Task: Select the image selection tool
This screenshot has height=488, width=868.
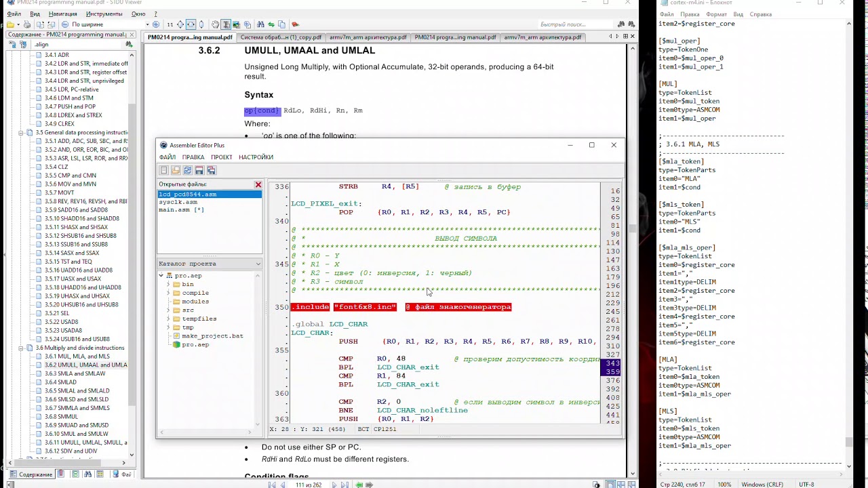Action: point(237,24)
